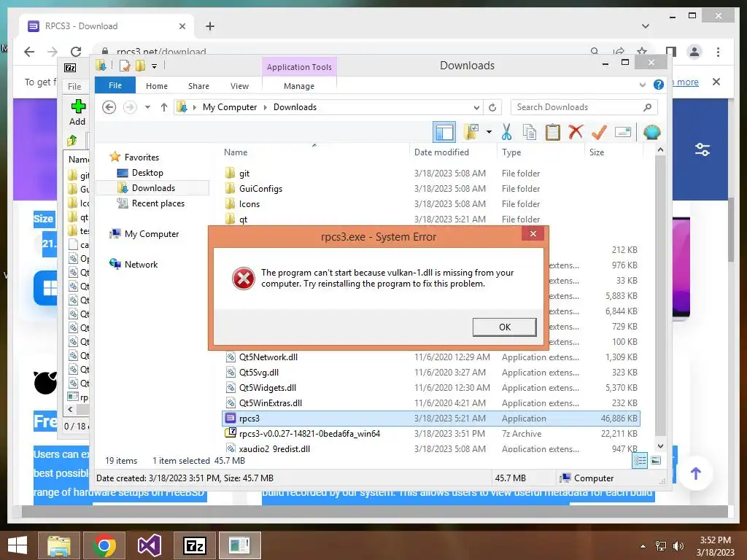Open the Share ribbon tab
The image size is (747, 560).
click(x=198, y=86)
